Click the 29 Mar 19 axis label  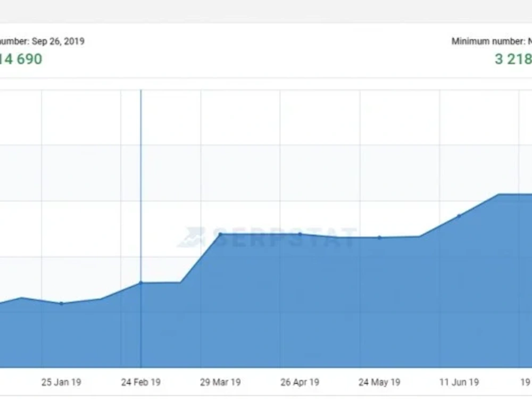click(x=220, y=383)
